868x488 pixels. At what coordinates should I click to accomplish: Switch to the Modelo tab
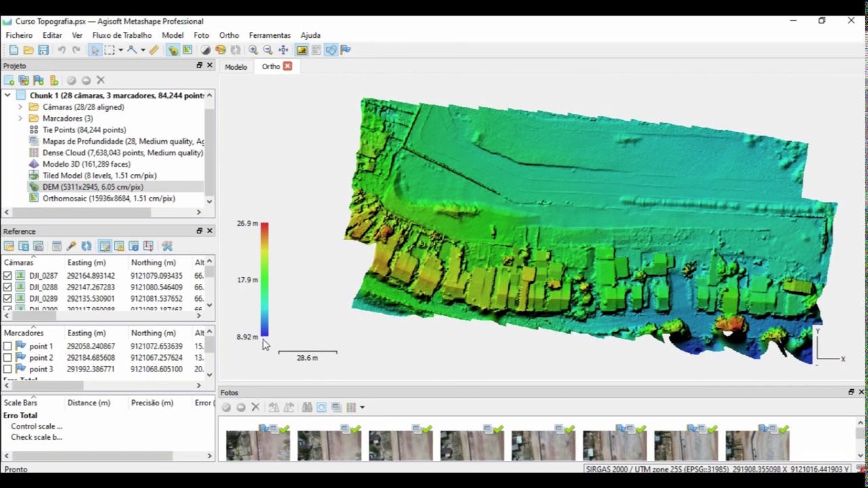236,66
